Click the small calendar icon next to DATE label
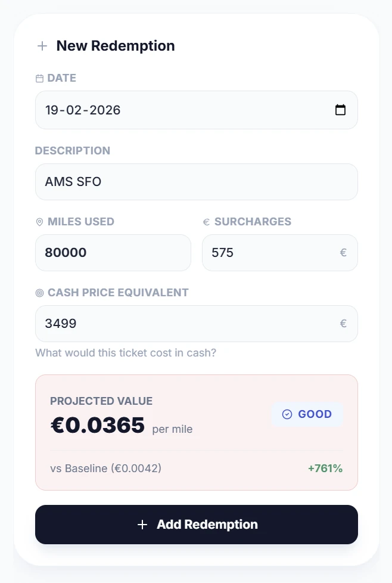 point(39,78)
